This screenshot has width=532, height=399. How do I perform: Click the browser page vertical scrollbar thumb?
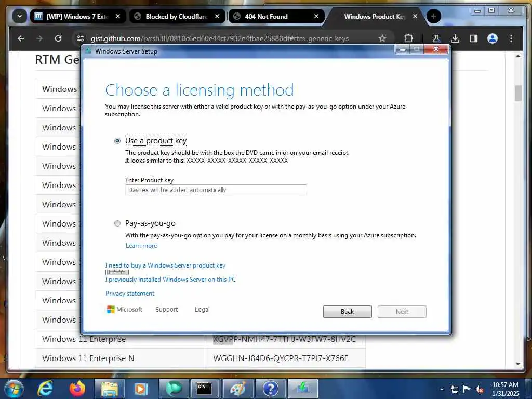pos(518,92)
